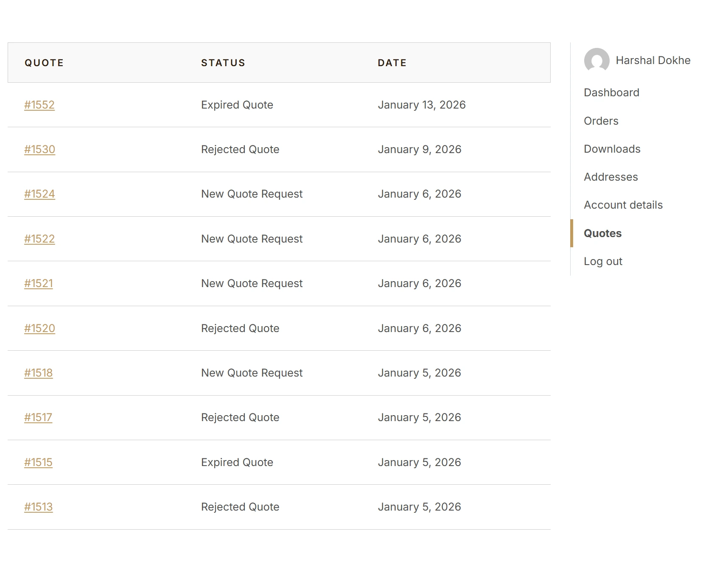Screen dimensions: 728x564
Task: Go to Dashboard in account menu
Action: pyautogui.click(x=611, y=92)
